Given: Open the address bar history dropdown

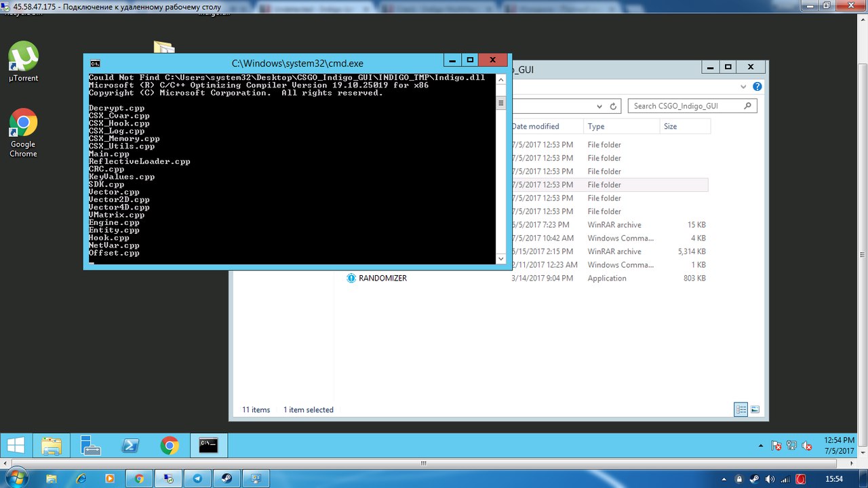Looking at the screenshot, I should 599,106.
